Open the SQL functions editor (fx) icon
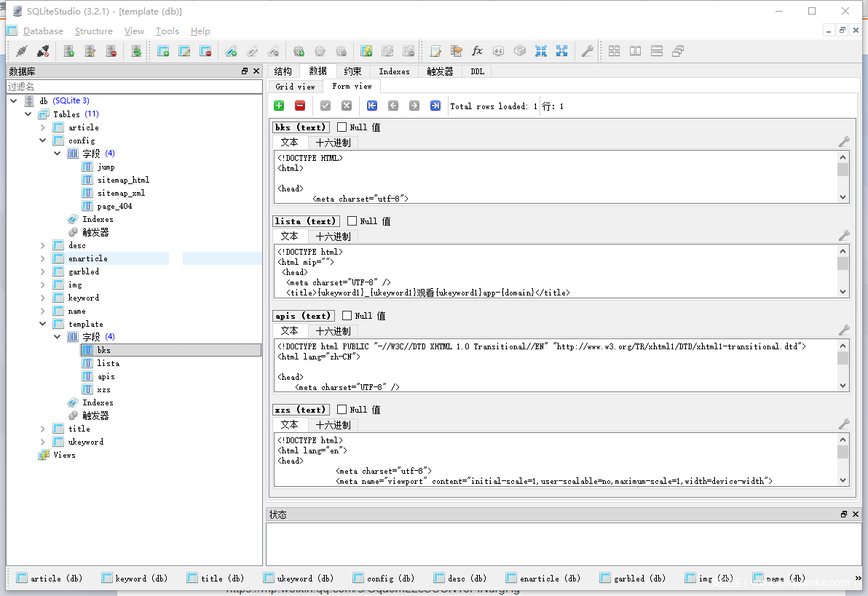The height and width of the screenshot is (596, 868). point(478,51)
